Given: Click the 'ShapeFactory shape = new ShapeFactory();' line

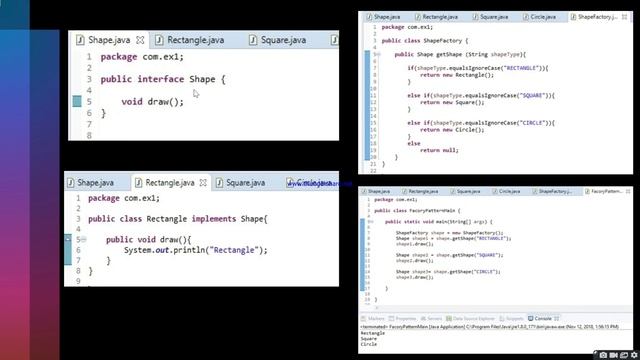Looking at the screenshot, I should pyautogui.click(x=449, y=233).
